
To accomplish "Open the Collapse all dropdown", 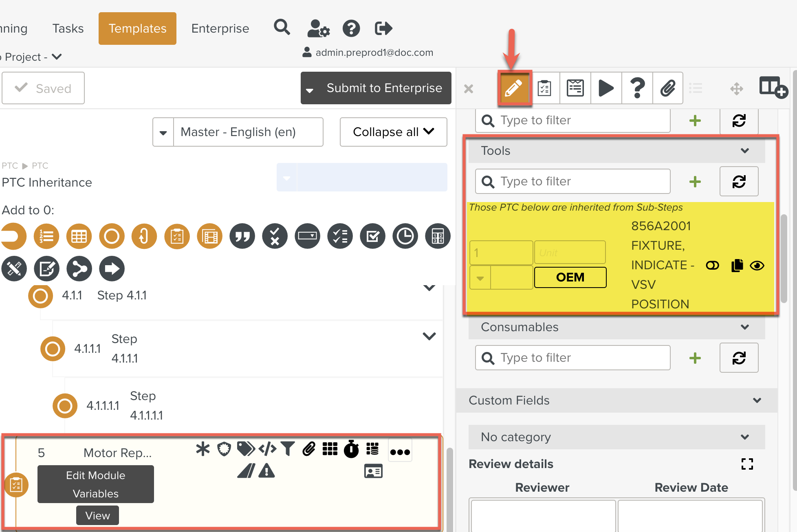I will 393,132.
